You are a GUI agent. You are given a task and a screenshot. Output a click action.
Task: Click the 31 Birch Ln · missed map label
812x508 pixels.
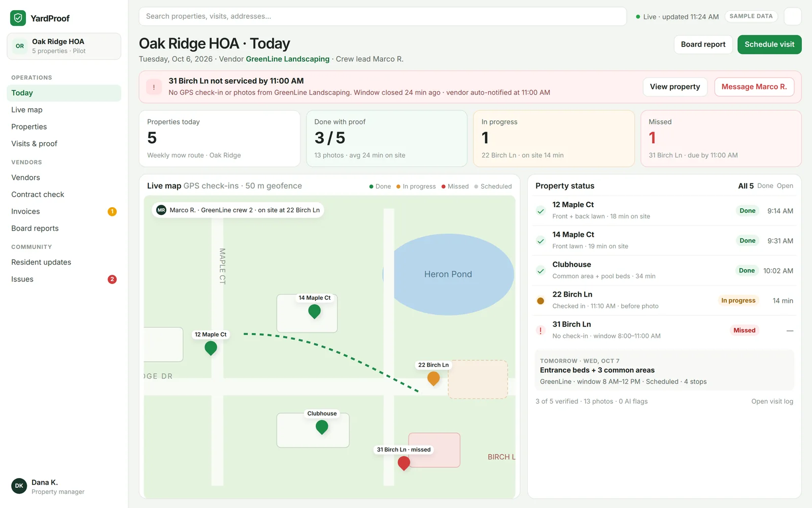click(403, 450)
